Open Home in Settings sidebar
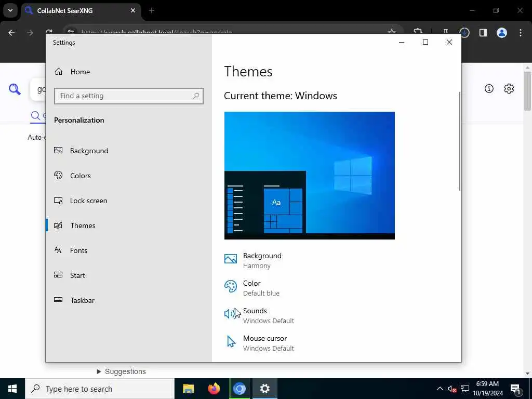 72,72
